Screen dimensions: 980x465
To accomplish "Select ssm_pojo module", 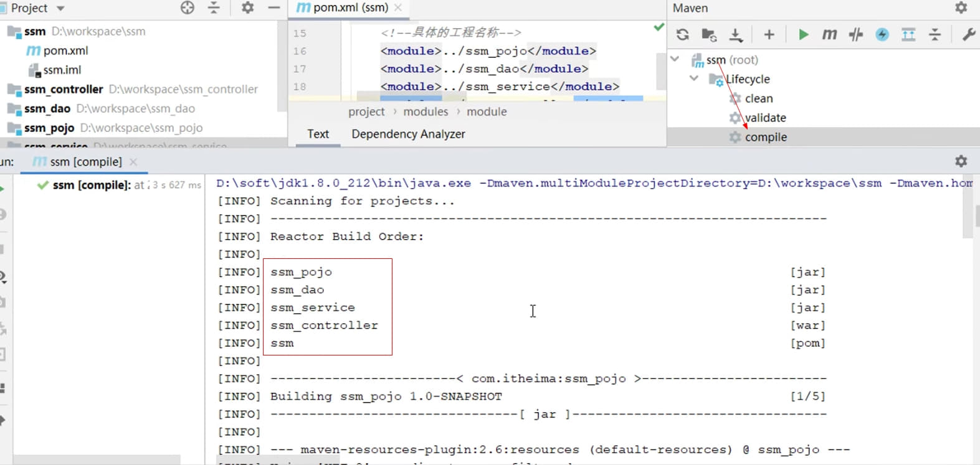I will pos(105,128).
